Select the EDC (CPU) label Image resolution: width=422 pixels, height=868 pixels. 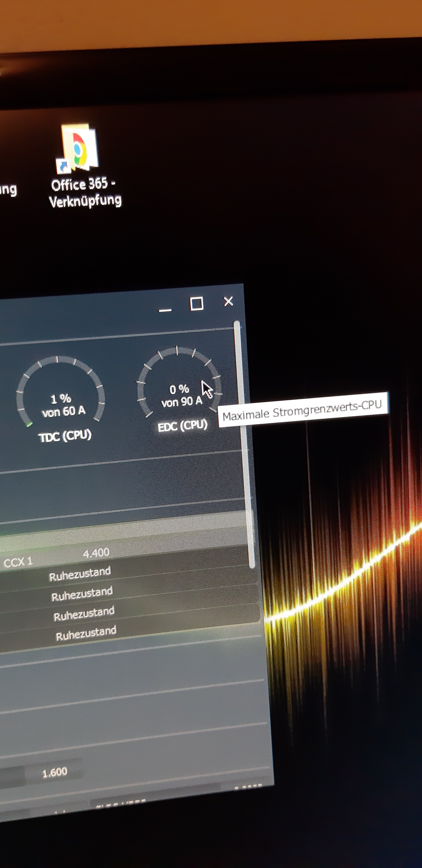[x=182, y=426]
